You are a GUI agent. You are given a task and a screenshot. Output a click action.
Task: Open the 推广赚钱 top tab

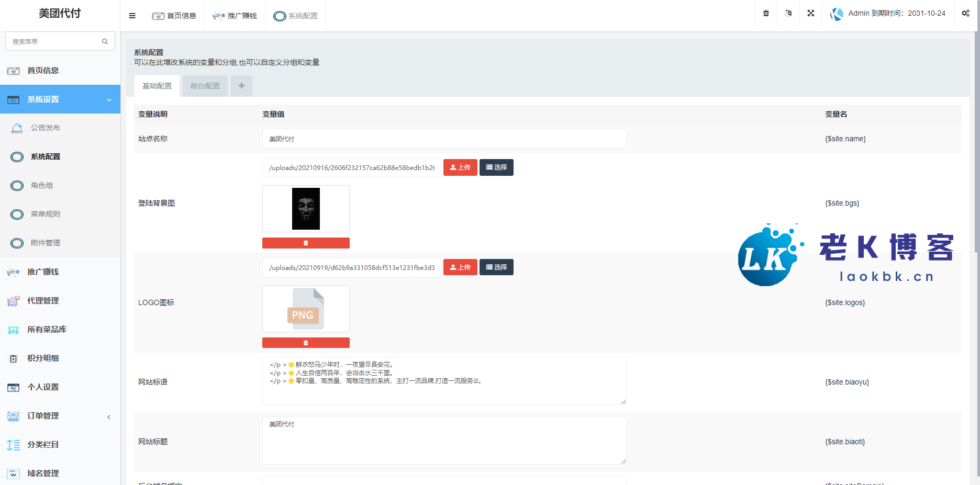click(235, 16)
